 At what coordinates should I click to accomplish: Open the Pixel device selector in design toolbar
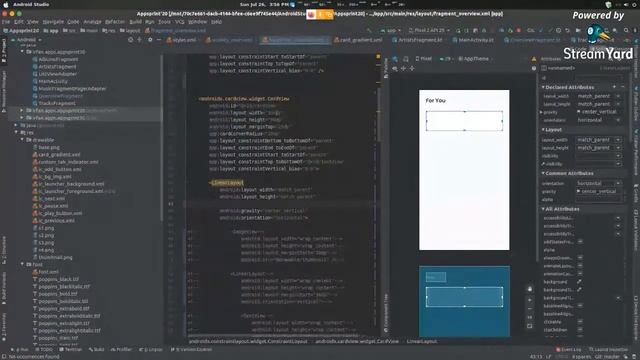coord(424,59)
